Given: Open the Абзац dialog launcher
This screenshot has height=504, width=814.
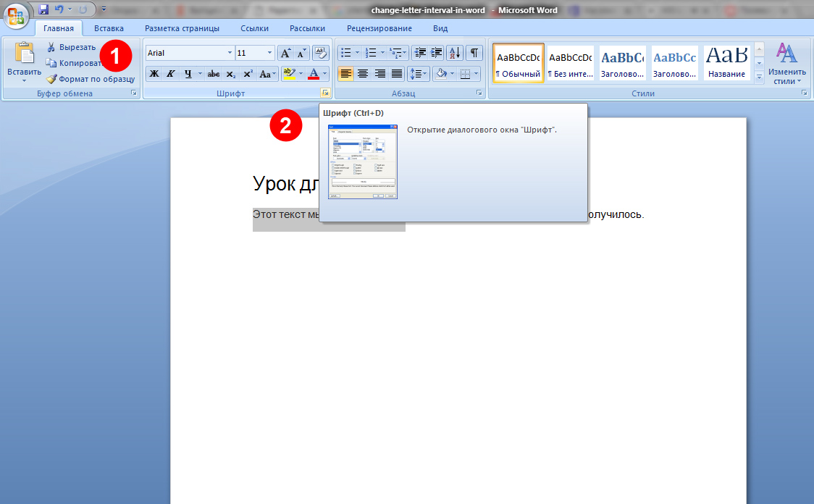Looking at the screenshot, I should (x=479, y=93).
